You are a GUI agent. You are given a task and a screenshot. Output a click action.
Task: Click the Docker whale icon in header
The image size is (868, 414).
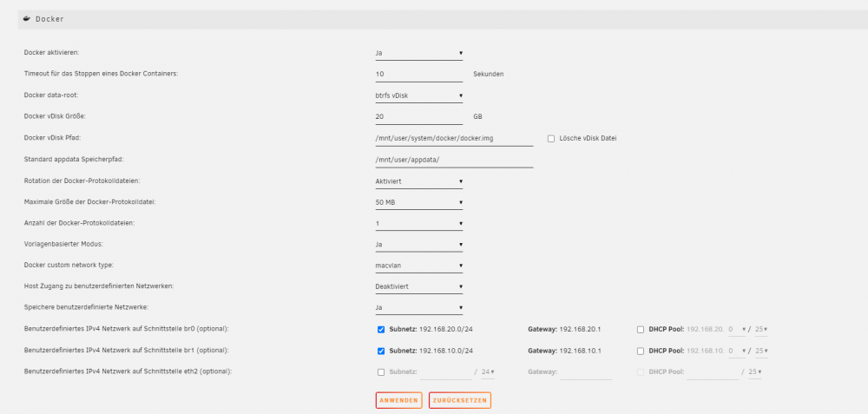27,18
